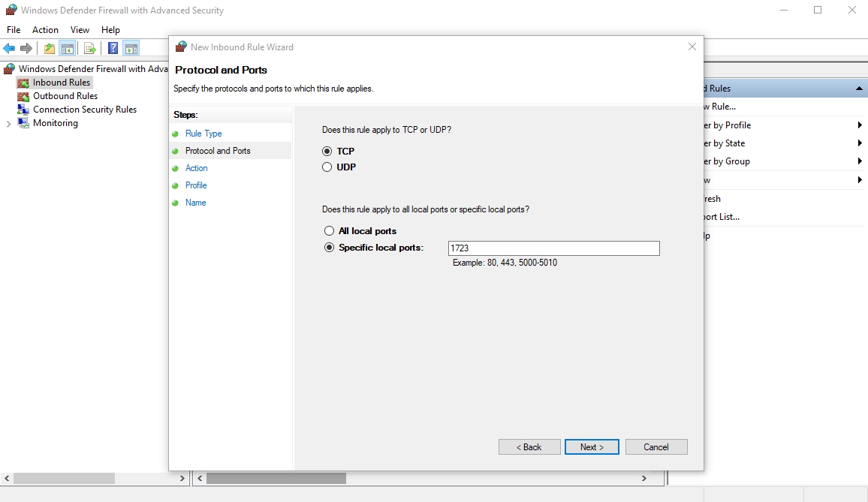This screenshot has height=502, width=868.
Task: Click the root firewall node icon in tree
Action: click(10, 69)
